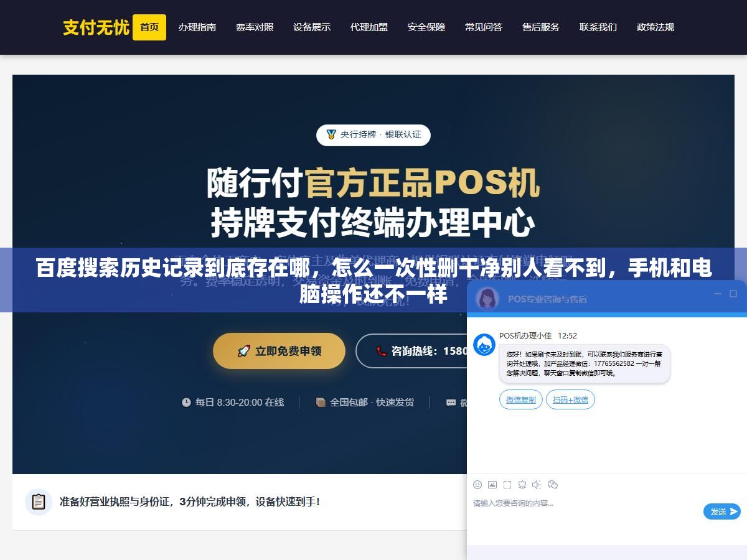Screen dimensions: 747x560
Task: Go to 费率对照 page
Action: click(x=255, y=27)
